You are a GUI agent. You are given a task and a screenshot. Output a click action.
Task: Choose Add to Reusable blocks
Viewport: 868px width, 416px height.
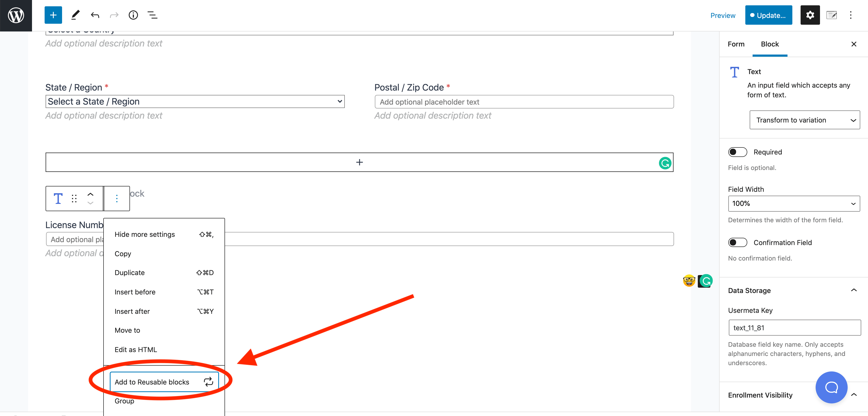coord(164,382)
